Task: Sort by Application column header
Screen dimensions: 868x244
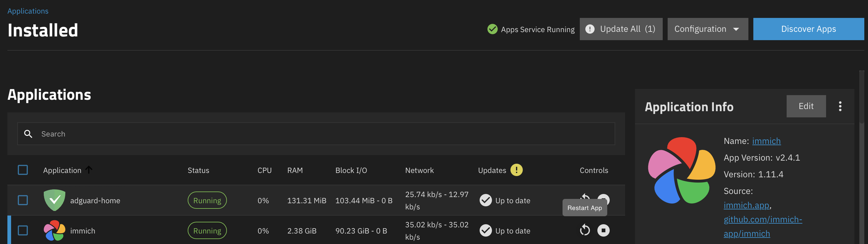Action: coord(62,170)
